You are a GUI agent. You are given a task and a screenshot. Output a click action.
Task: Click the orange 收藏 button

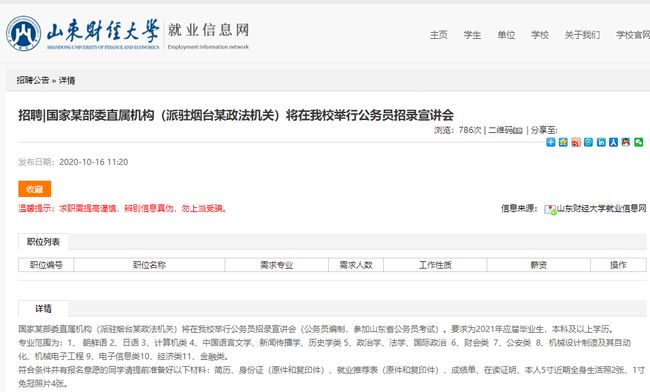click(x=34, y=189)
